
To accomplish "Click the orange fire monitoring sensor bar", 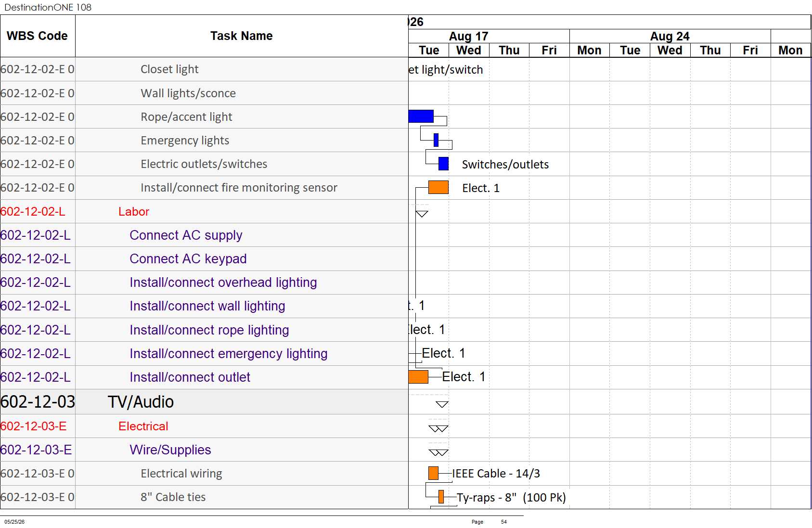I will [x=438, y=187].
